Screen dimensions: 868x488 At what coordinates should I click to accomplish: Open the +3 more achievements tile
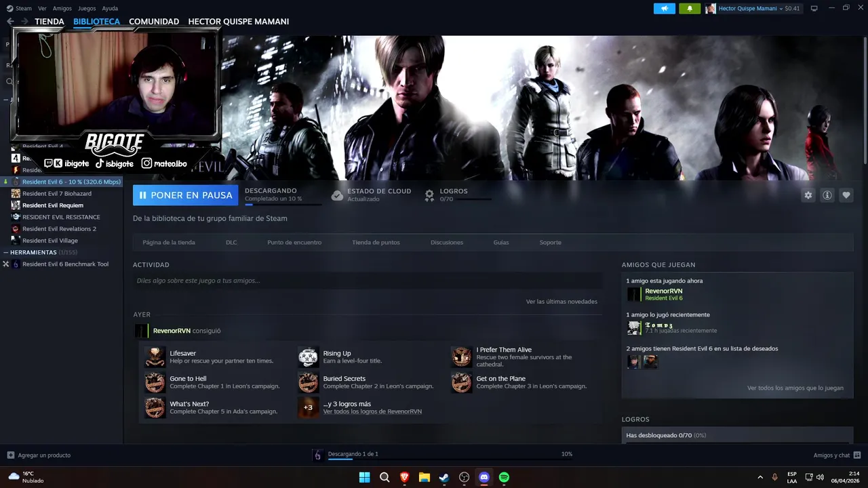(x=308, y=407)
